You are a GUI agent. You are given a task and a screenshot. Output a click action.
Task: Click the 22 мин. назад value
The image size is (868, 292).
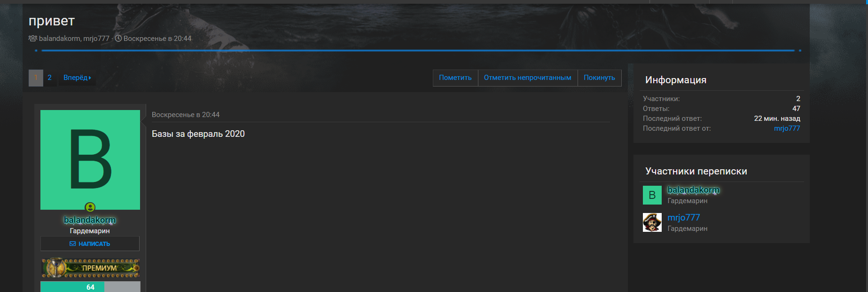[777, 118]
